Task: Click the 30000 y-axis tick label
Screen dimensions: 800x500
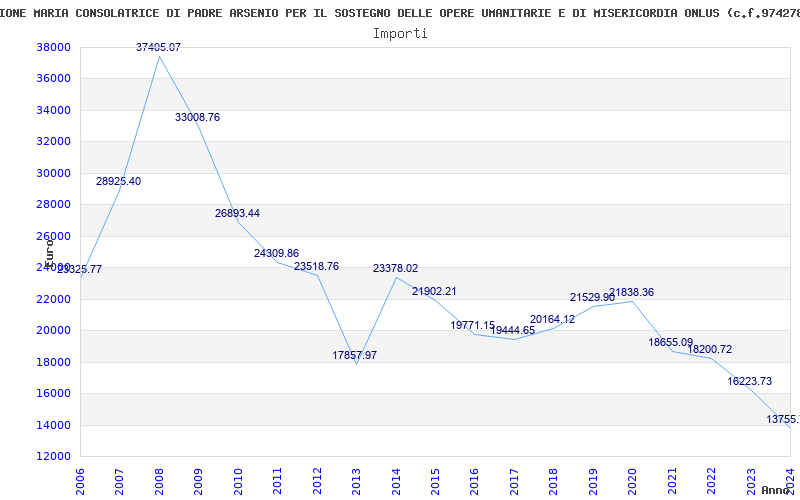Action: pos(53,173)
